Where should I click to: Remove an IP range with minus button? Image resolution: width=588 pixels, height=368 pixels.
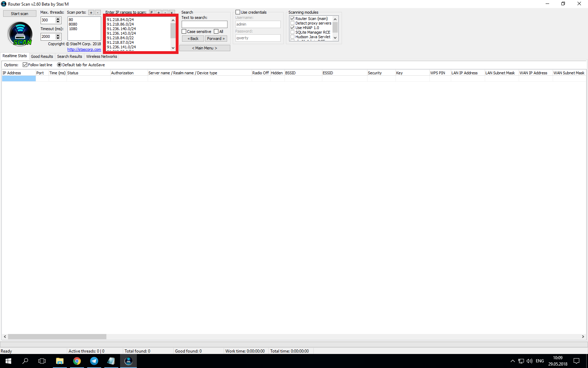[165, 13]
